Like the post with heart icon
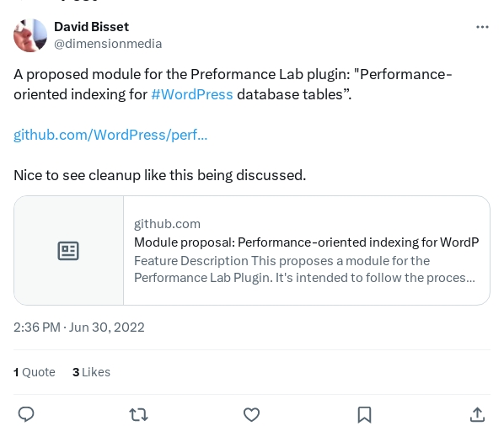 [x=251, y=414]
